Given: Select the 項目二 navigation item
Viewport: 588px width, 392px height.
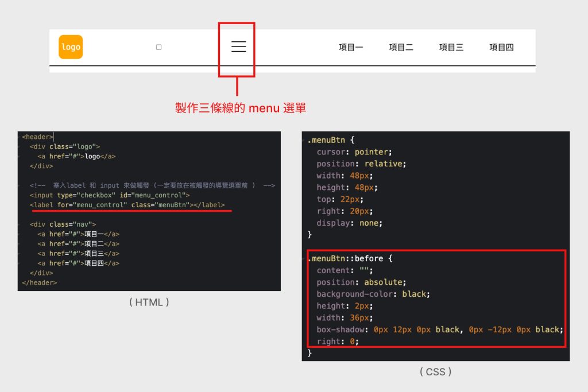Looking at the screenshot, I should tap(401, 48).
